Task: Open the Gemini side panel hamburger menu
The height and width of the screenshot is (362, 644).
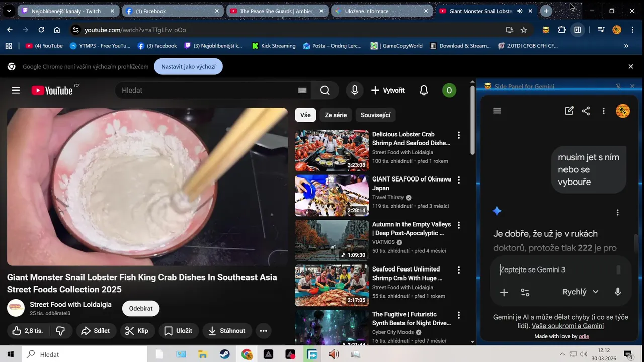Action: point(497,111)
